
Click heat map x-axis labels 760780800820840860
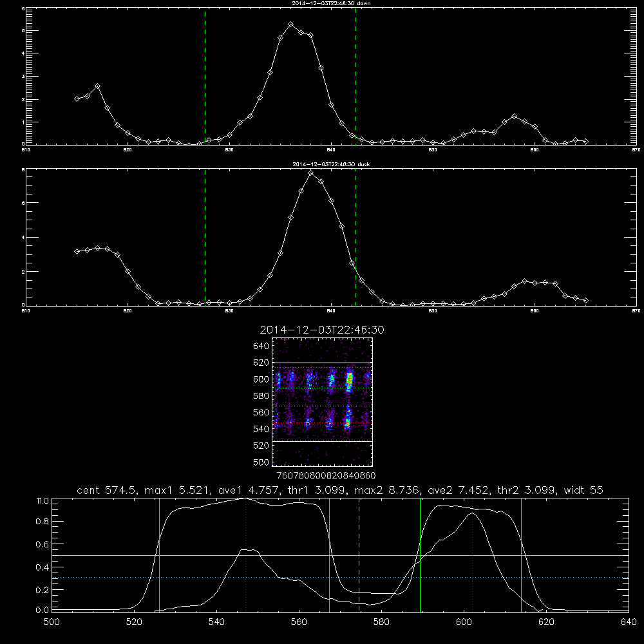(326, 475)
